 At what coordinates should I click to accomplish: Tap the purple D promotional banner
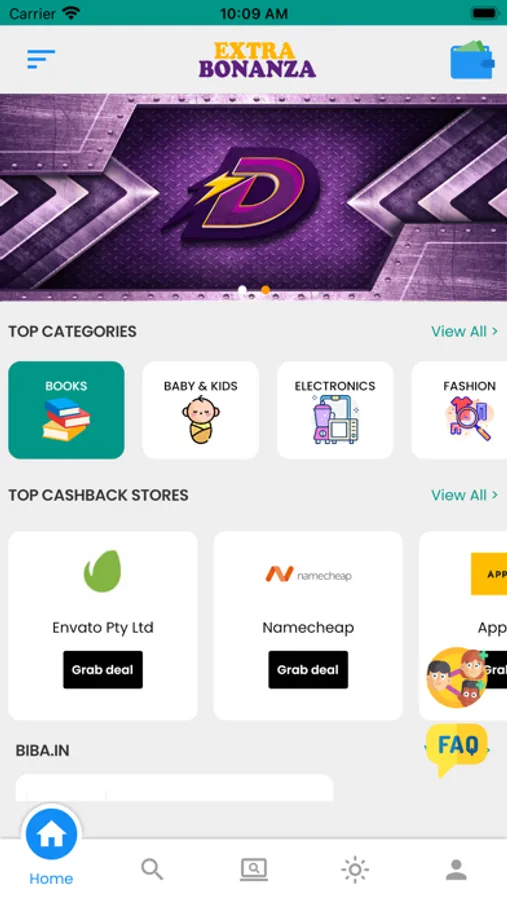(x=253, y=197)
